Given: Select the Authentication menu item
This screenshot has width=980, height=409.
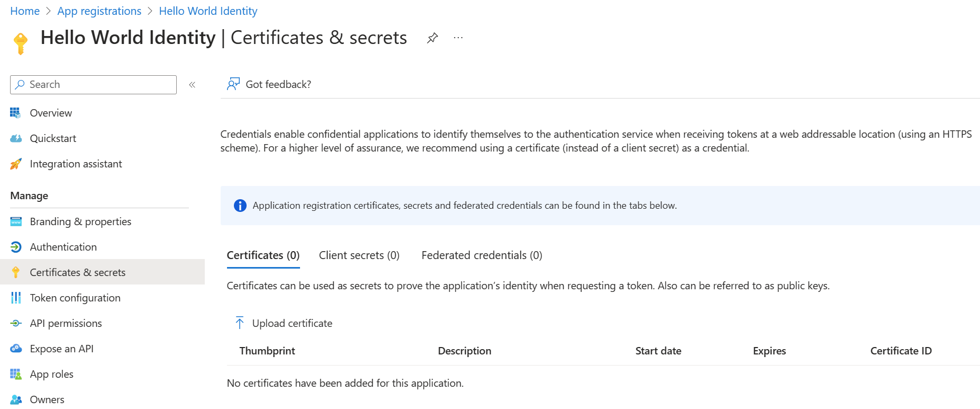Looking at the screenshot, I should [x=63, y=247].
